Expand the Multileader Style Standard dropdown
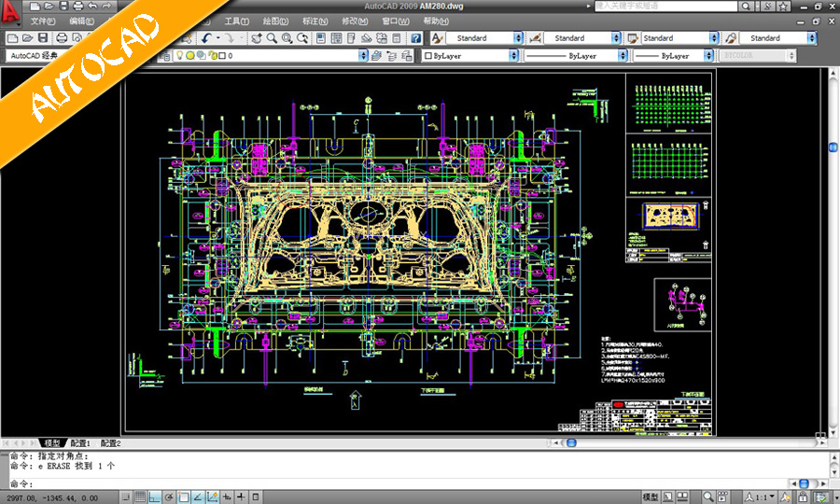840x504 pixels. pos(812,38)
